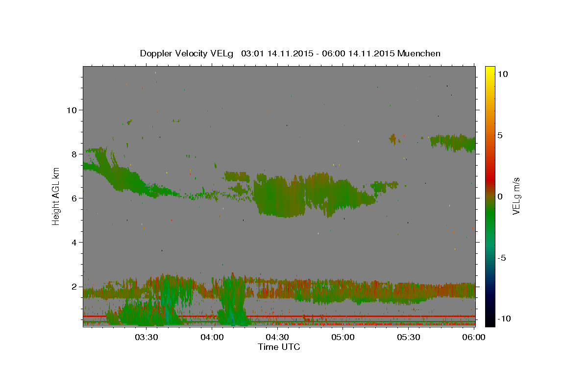Click the 04:00 time tick label
The height and width of the screenshot is (392, 588).
pyautogui.click(x=212, y=337)
